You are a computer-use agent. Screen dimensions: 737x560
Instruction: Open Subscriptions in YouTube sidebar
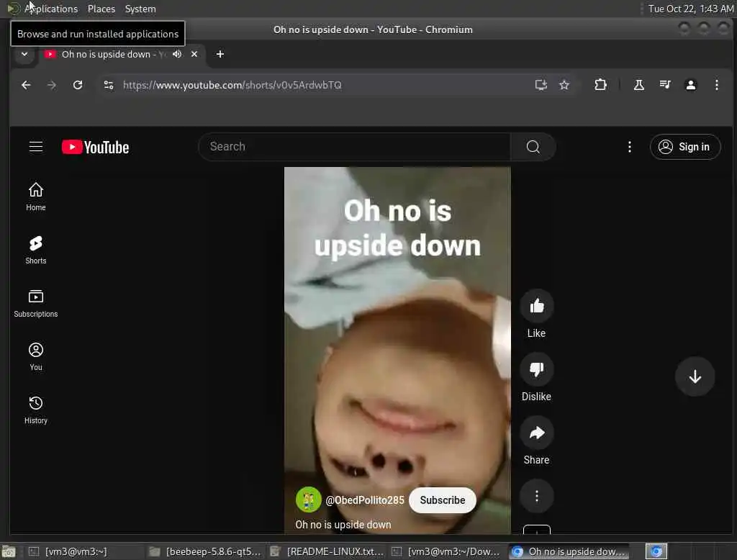36,303
